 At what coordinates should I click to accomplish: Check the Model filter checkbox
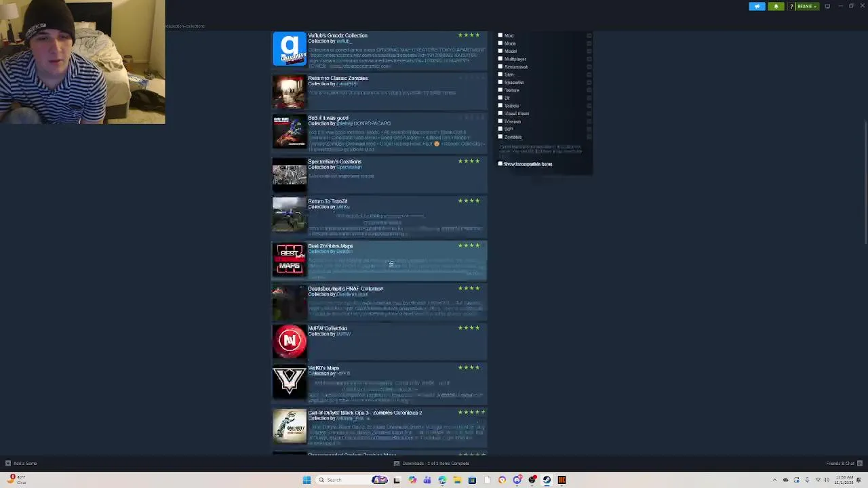click(x=500, y=51)
